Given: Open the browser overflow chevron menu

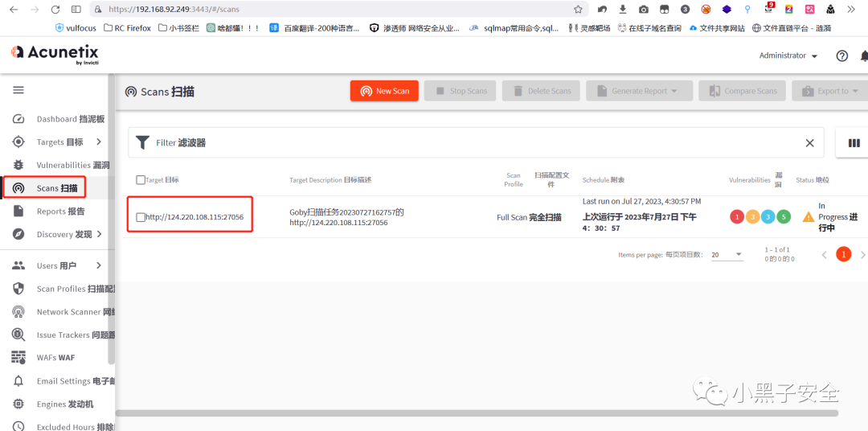Looking at the screenshot, I should tap(852, 10).
